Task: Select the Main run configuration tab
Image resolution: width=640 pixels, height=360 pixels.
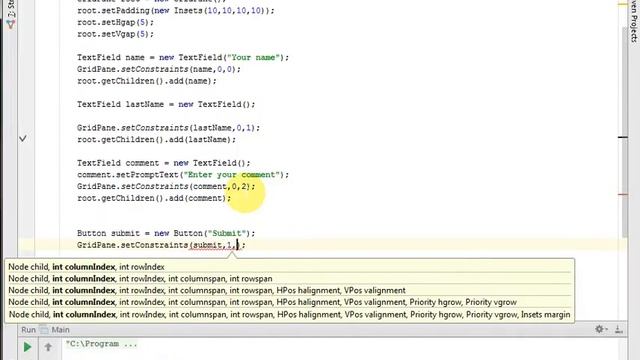Action: [56, 329]
